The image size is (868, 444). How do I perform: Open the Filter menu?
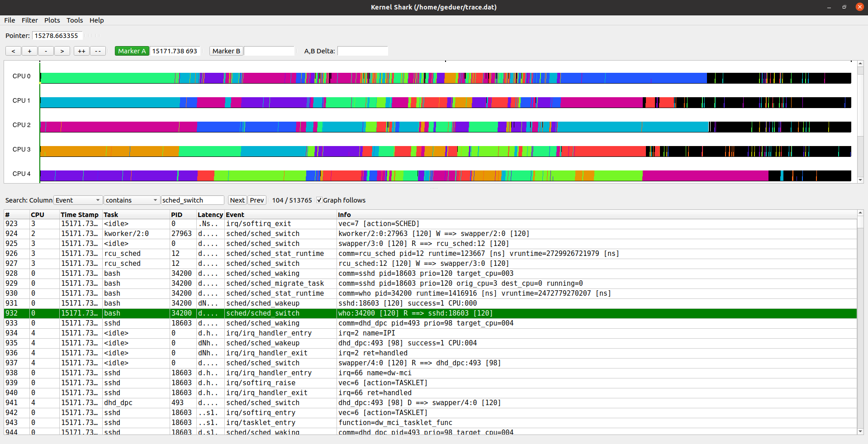[29, 20]
